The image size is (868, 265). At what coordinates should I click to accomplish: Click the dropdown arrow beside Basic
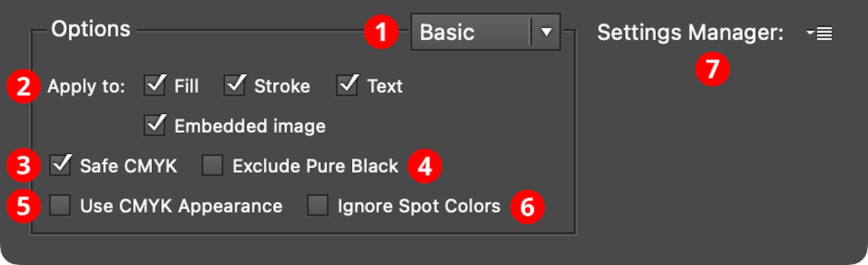click(x=546, y=32)
